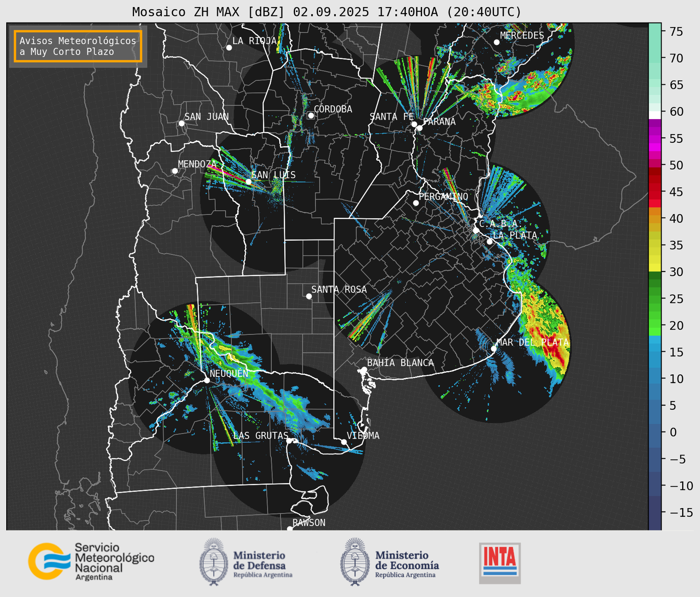The image size is (700, 597).
Task: Select the BAHÍA BLANCA city marker
Action: pos(364,369)
